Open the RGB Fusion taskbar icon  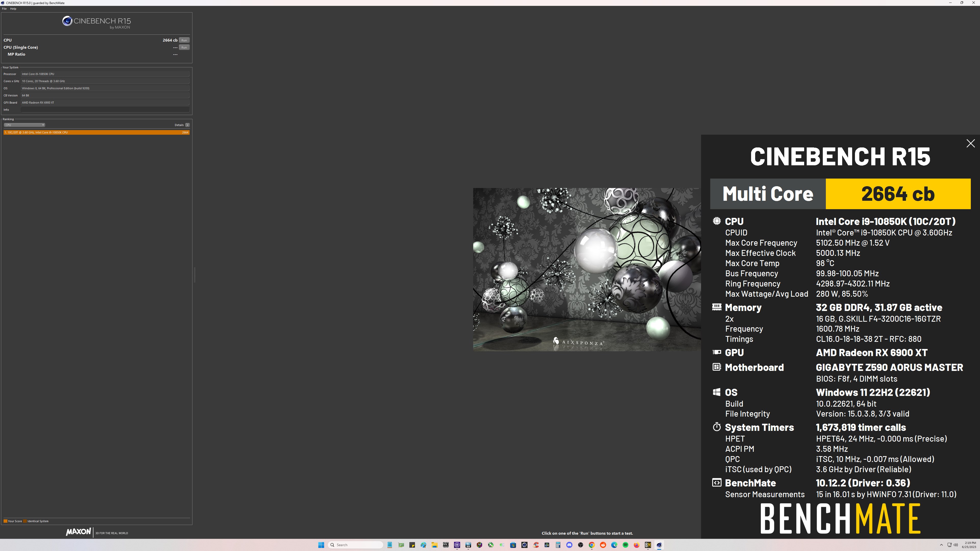coord(479,545)
